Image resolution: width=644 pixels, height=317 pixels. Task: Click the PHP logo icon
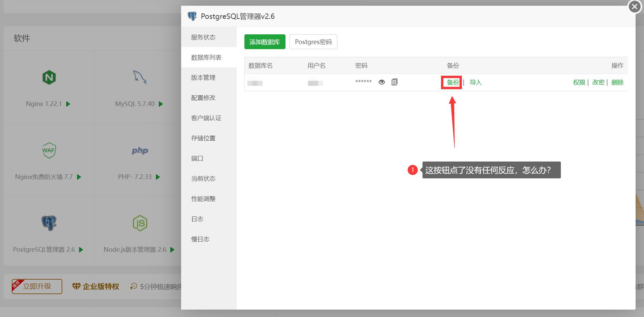[x=140, y=150]
